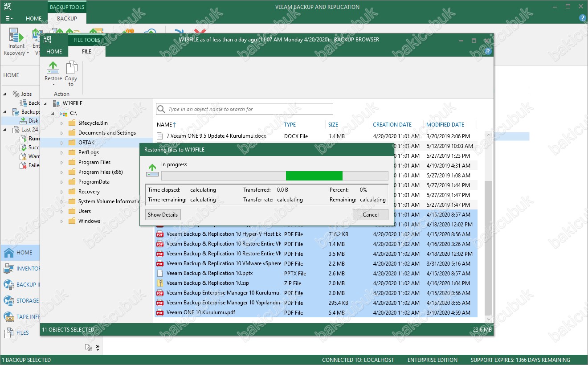This screenshot has height=365, width=588.
Task: Select the Disk node under Backups
Action: point(29,121)
